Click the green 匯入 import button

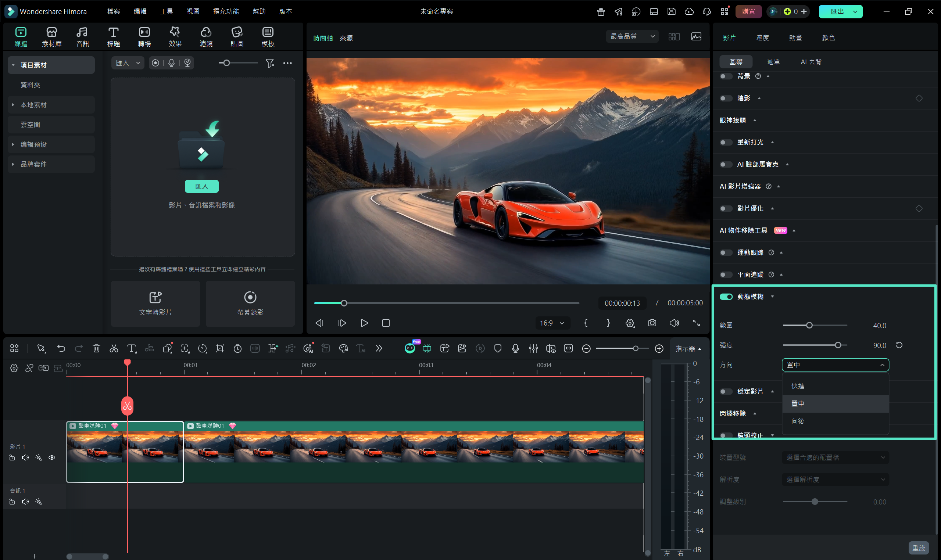click(x=201, y=186)
